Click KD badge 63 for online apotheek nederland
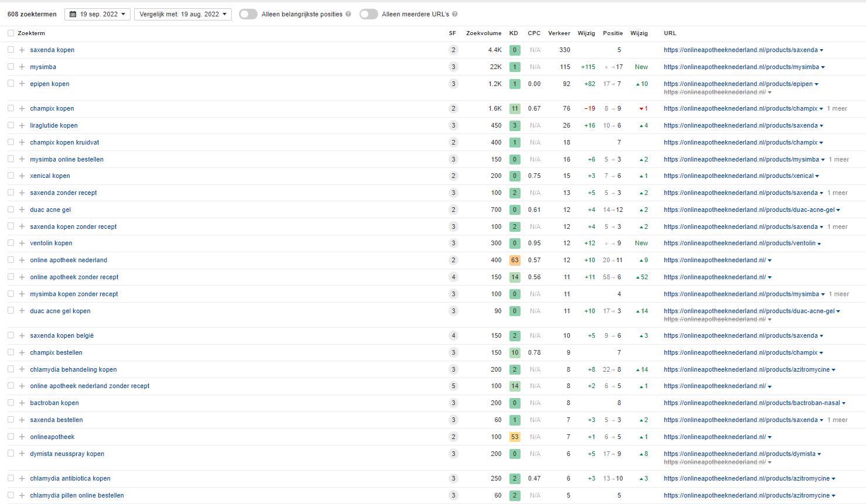The height and width of the screenshot is (504, 866). coord(515,260)
